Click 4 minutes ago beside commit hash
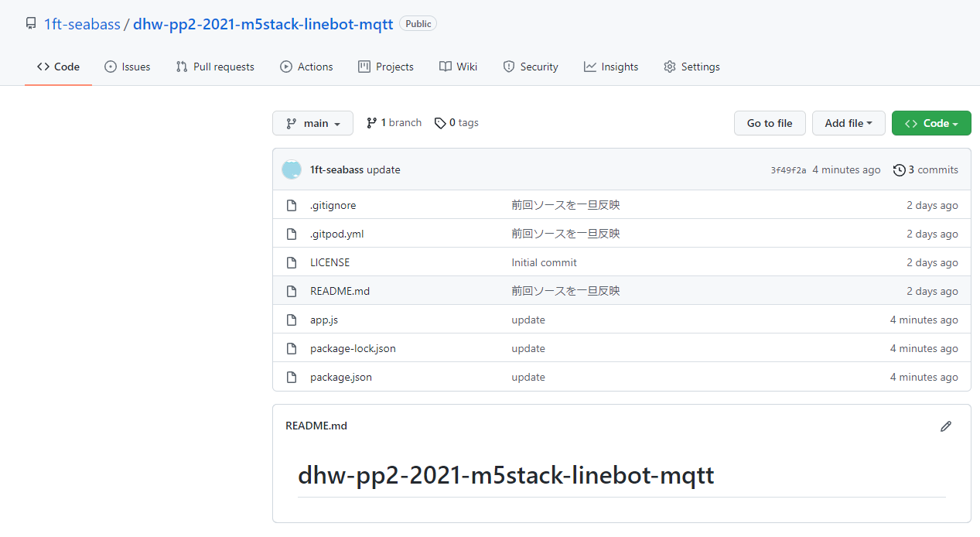Viewport: 980px width, 537px height. pyautogui.click(x=846, y=169)
